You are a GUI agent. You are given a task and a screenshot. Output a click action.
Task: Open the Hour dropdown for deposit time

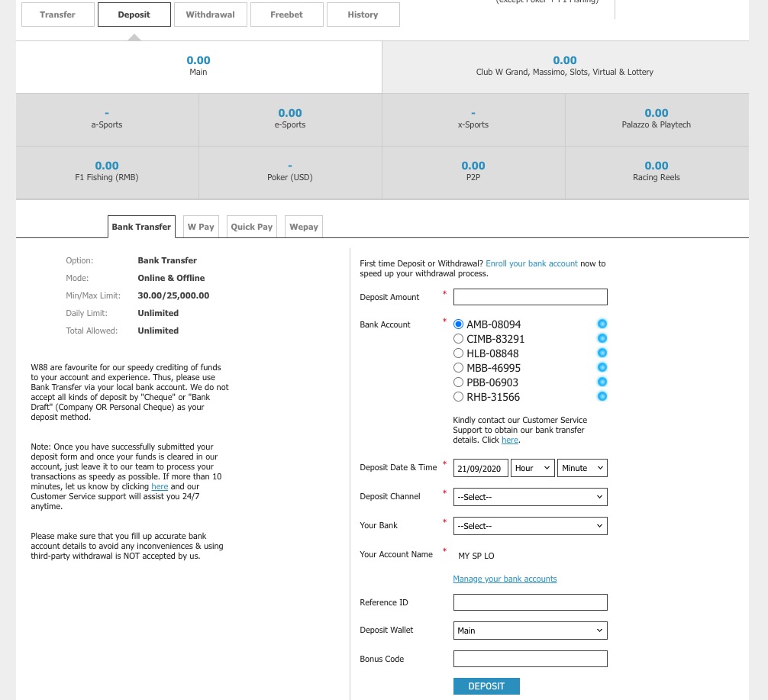coord(532,468)
